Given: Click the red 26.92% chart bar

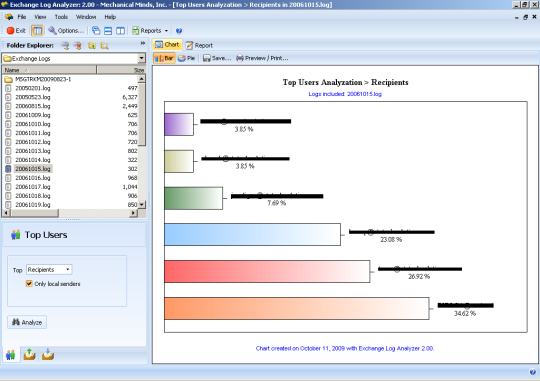Looking at the screenshot, I should (267, 271).
